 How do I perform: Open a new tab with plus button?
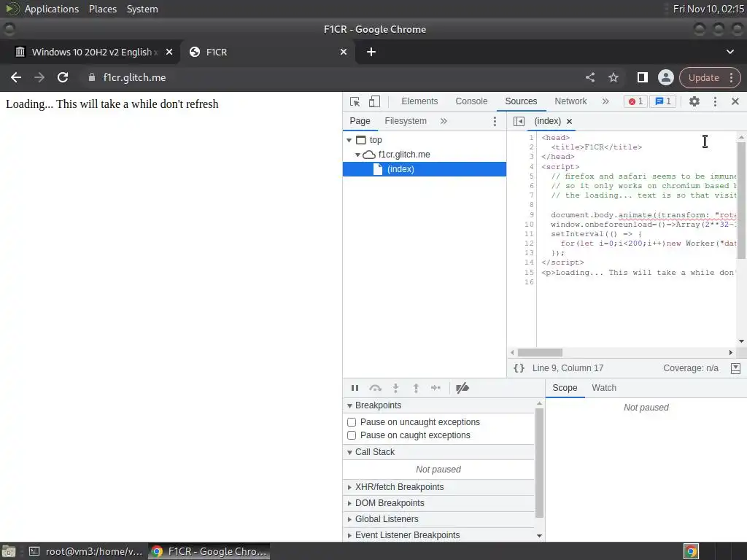tap(371, 52)
